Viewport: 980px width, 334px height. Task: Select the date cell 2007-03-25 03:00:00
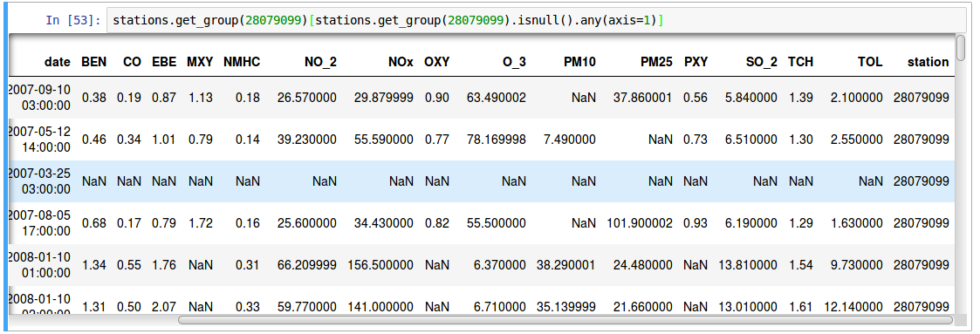tap(40, 181)
